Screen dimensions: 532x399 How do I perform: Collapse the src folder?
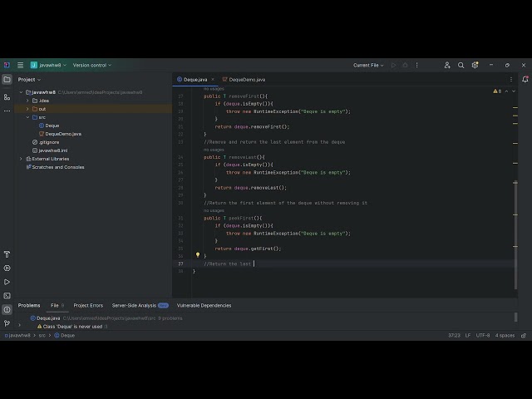(27, 117)
